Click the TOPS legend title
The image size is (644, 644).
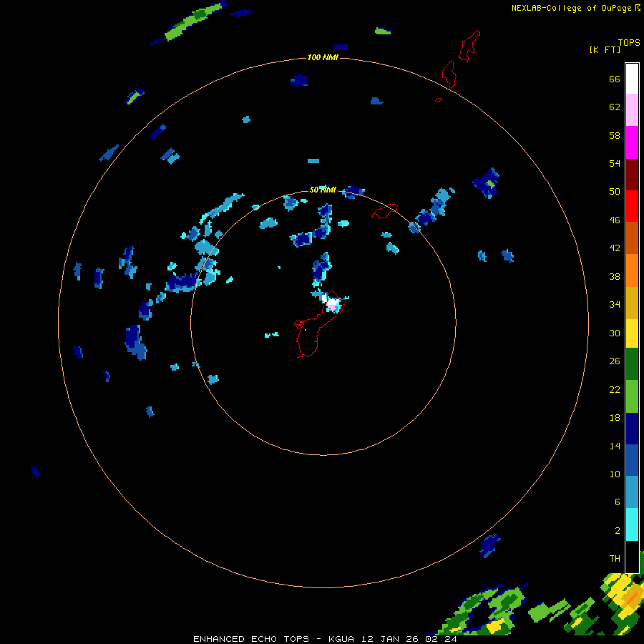(629, 42)
